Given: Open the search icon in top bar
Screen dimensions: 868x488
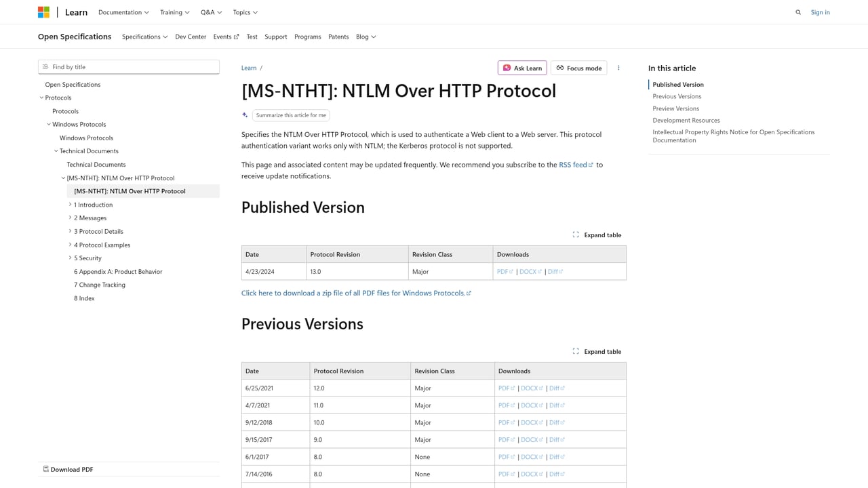Looking at the screenshot, I should click(798, 12).
